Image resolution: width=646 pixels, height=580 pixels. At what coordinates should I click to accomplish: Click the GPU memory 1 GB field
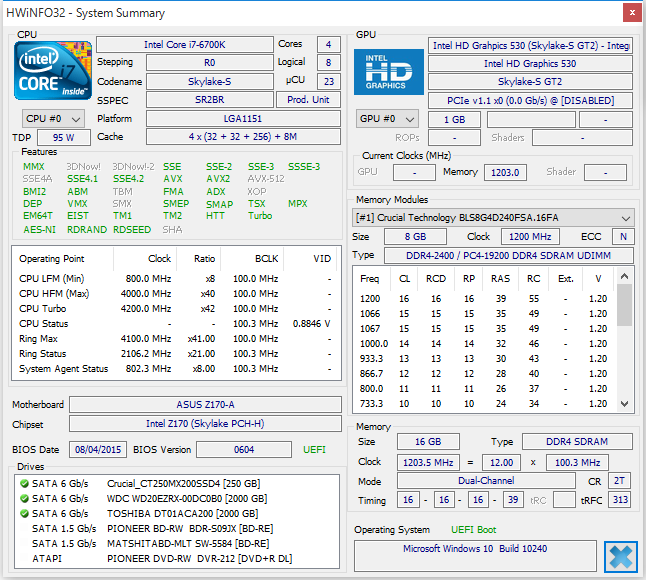[454, 119]
